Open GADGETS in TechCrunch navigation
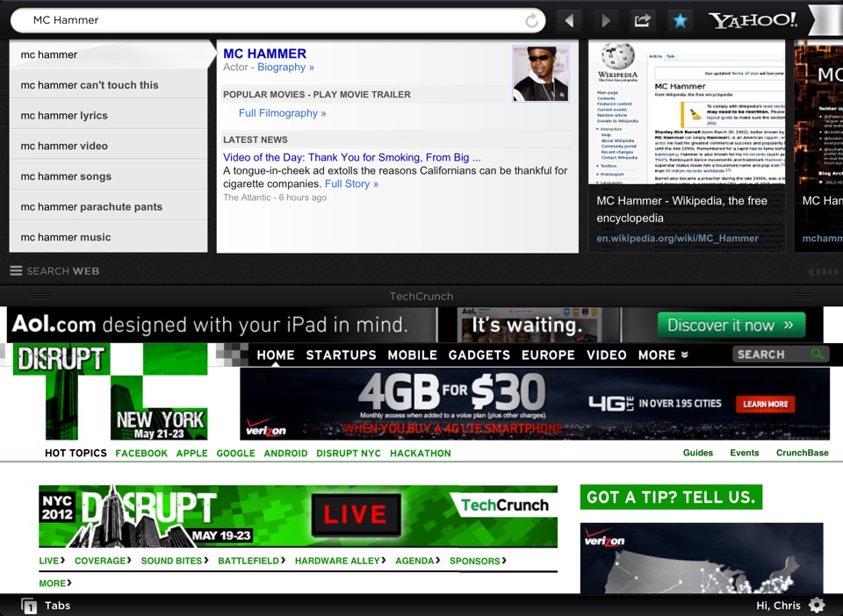The width and height of the screenshot is (843, 616). [479, 355]
